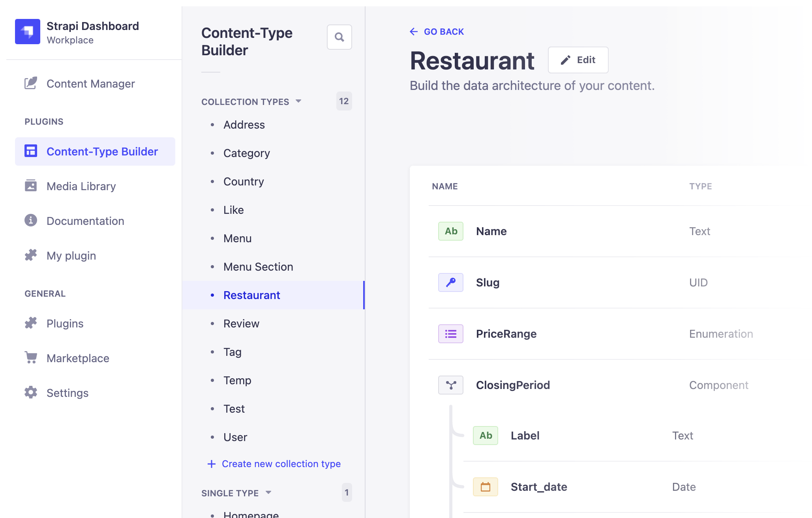Select Review collection type
Image resolution: width=812 pixels, height=518 pixels.
pyautogui.click(x=273, y=324)
